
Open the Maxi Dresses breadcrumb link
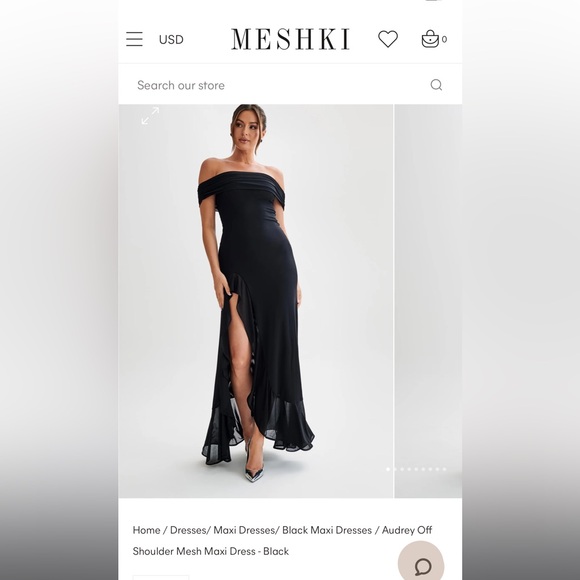(x=244, y=530)
